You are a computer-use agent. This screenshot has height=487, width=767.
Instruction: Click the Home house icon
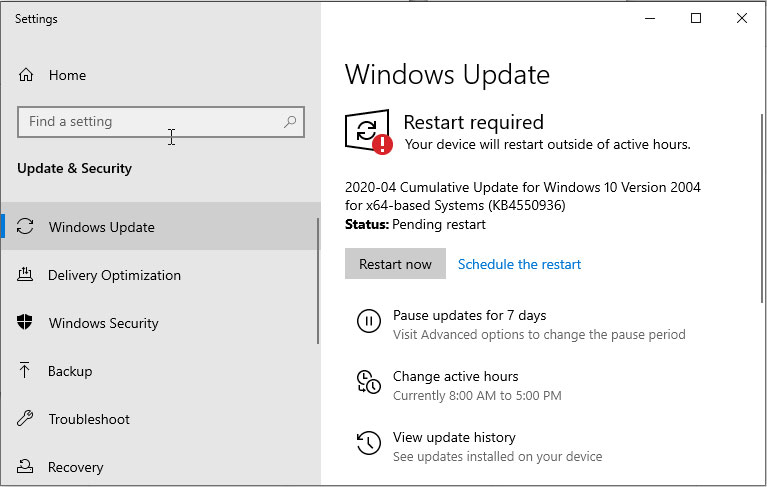tap(25, 75)
